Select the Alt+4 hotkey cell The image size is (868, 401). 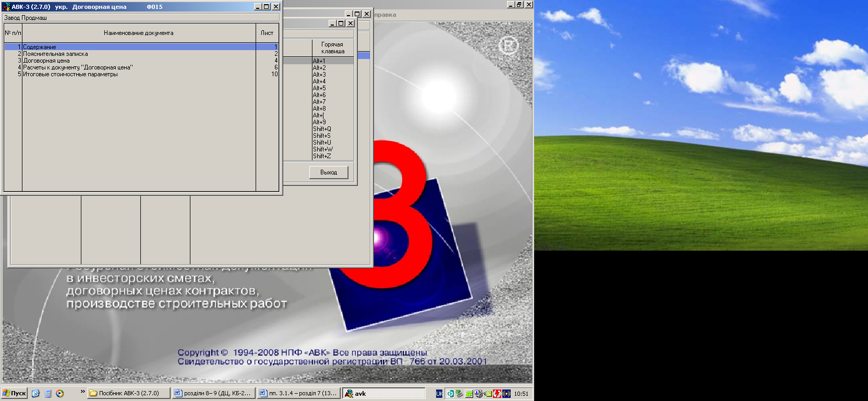point(333,81)
